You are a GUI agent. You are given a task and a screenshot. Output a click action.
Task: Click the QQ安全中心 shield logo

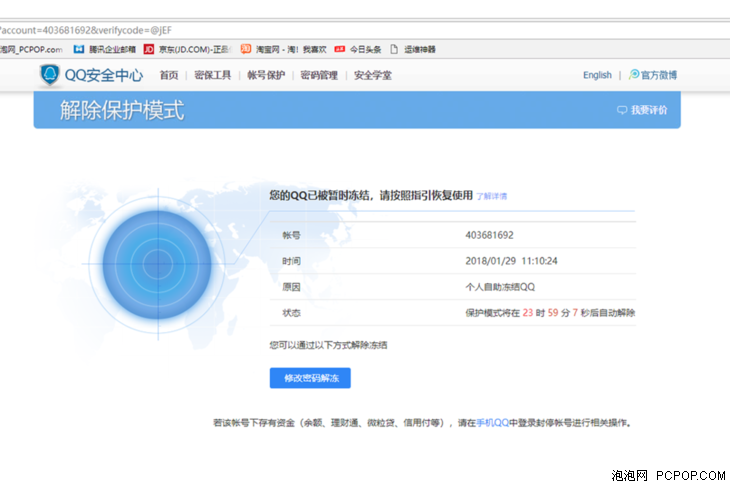click(49, 75)
